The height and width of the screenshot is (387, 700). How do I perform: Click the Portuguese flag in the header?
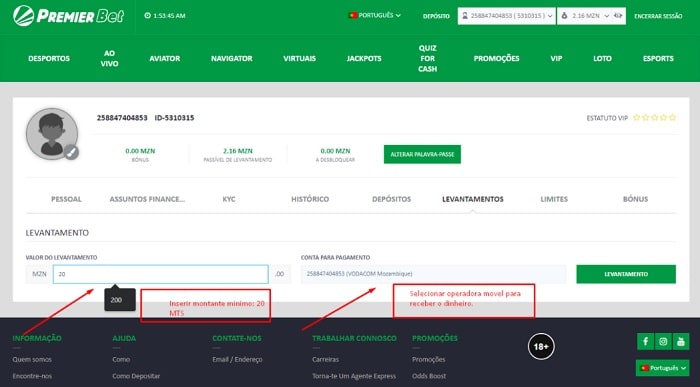click(x=353, y=15)
